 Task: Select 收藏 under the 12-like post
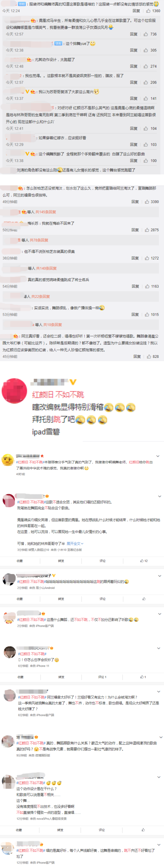(x=20, y=561)
